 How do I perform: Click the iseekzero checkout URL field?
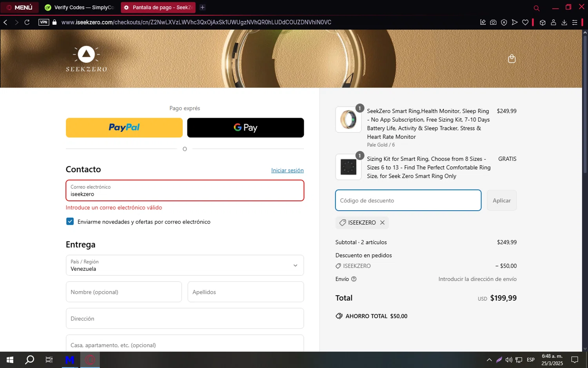tap(196, 22)
